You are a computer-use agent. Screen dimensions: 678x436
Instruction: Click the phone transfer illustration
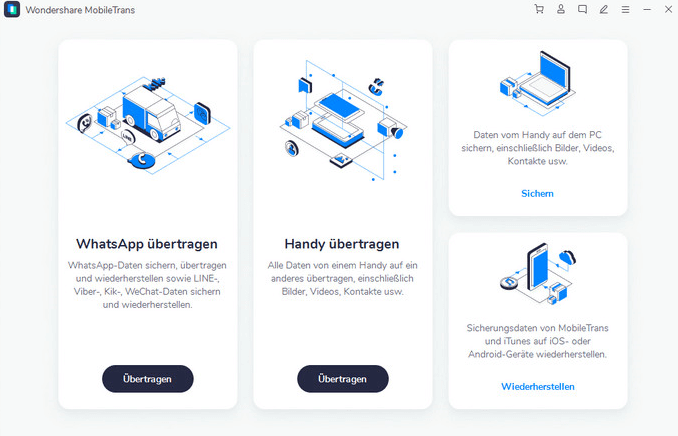[342, 120]
